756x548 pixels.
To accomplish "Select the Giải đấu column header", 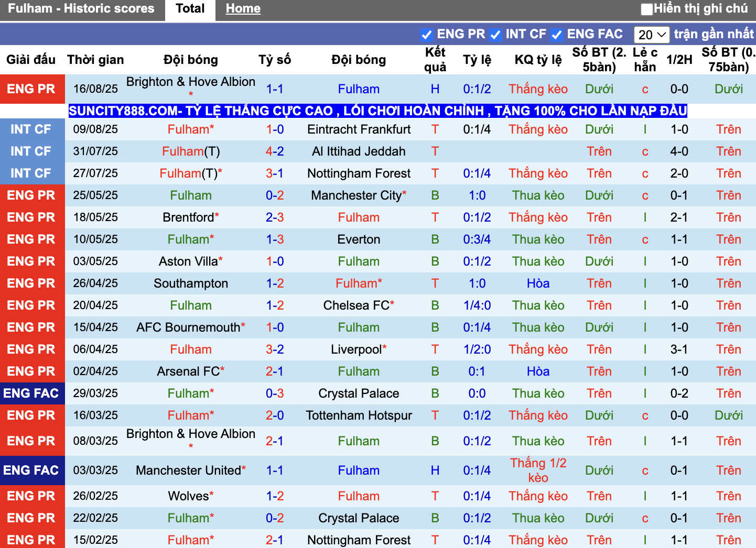I will coord(31,60).
